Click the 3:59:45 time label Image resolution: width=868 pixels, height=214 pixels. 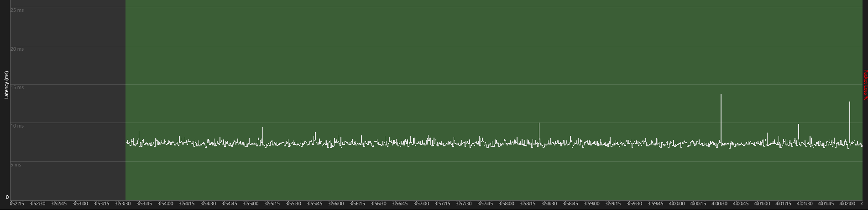(655, 203)
